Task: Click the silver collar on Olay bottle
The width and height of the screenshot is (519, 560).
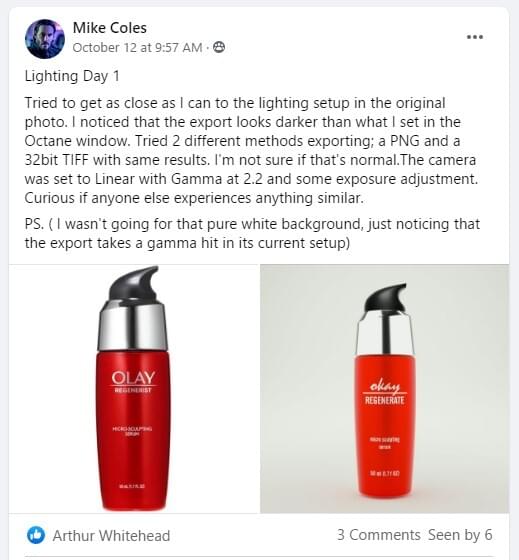Action: (133, 326)
